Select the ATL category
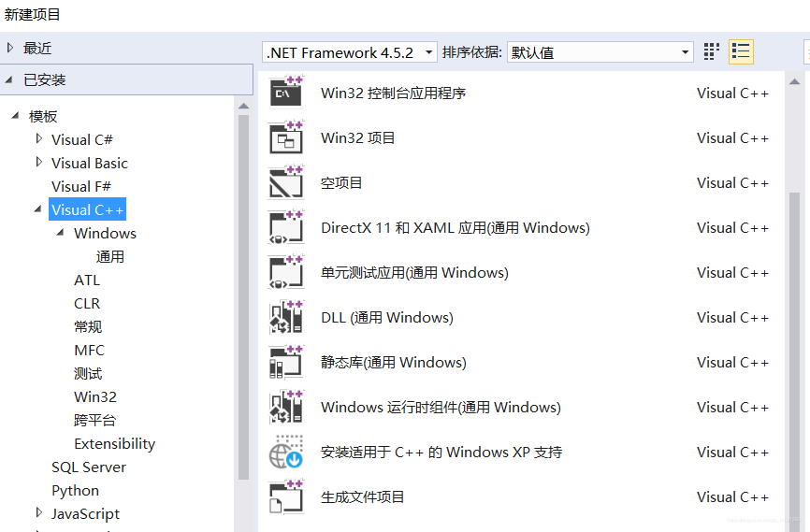The image size is (810, 532). pyautogui.click(x=87, y=280)
